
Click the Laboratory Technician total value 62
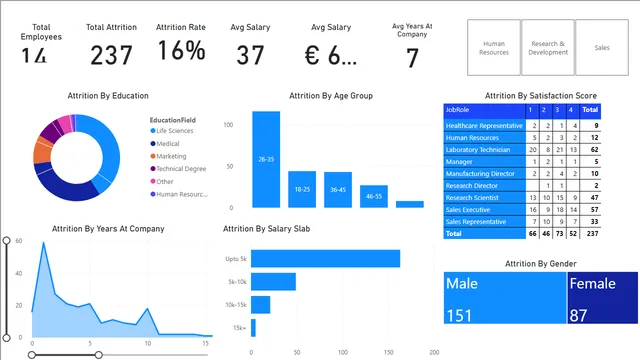pyautogui.click(x=594, y=150)
